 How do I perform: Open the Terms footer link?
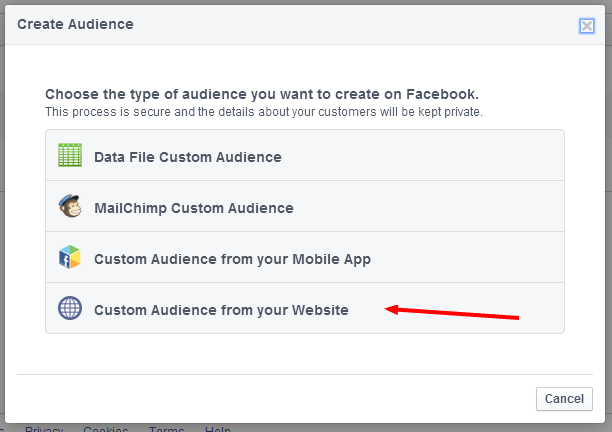(166, 429)
